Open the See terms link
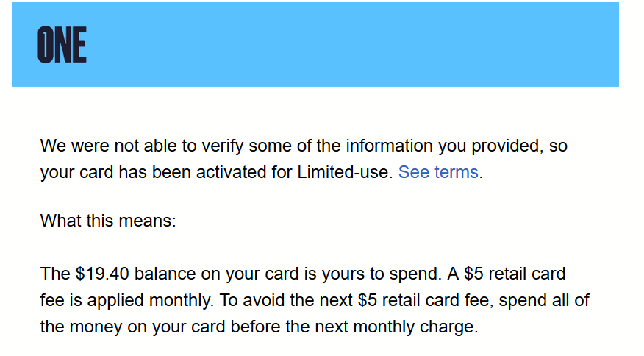This screenshot has height=356, width=644. point(438,172)
